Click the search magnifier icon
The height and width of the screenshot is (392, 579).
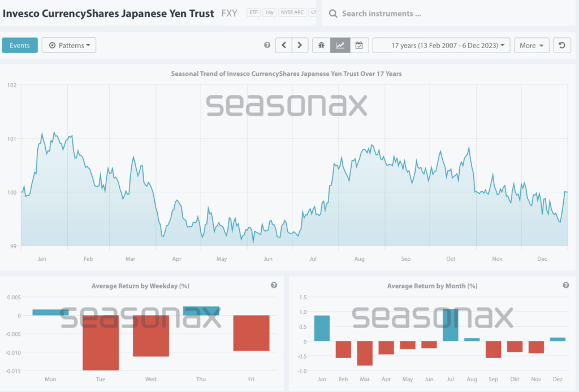point(333,14)
